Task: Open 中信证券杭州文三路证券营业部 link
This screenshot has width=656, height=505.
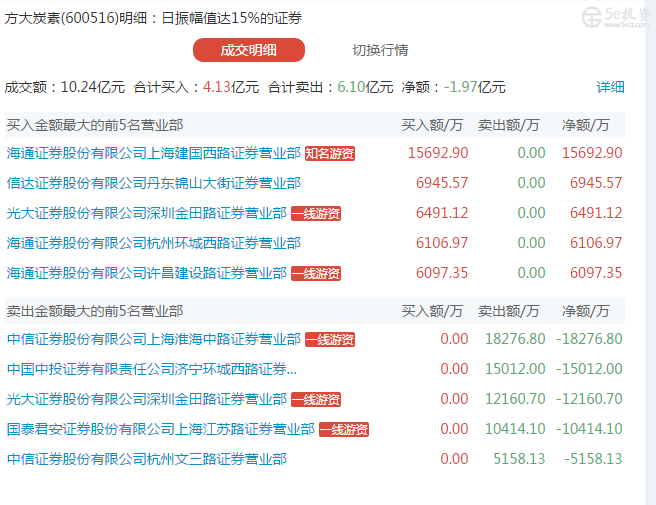Action: [x=146, y=459]
